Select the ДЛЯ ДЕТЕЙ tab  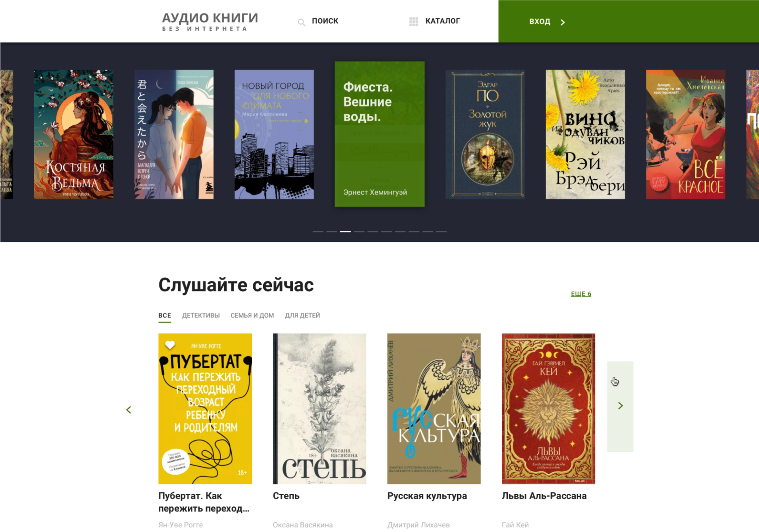point(303,315)
